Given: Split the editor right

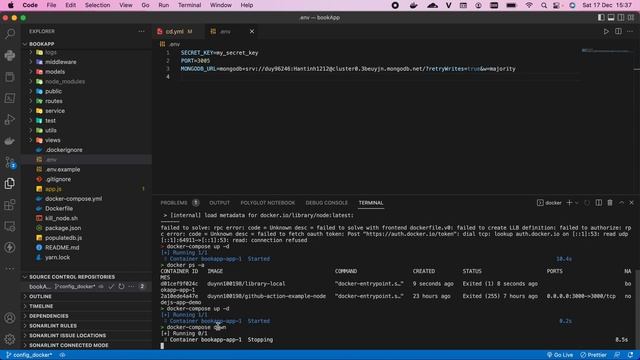Looking at the screenshot, I should click(x=618, y=31).
